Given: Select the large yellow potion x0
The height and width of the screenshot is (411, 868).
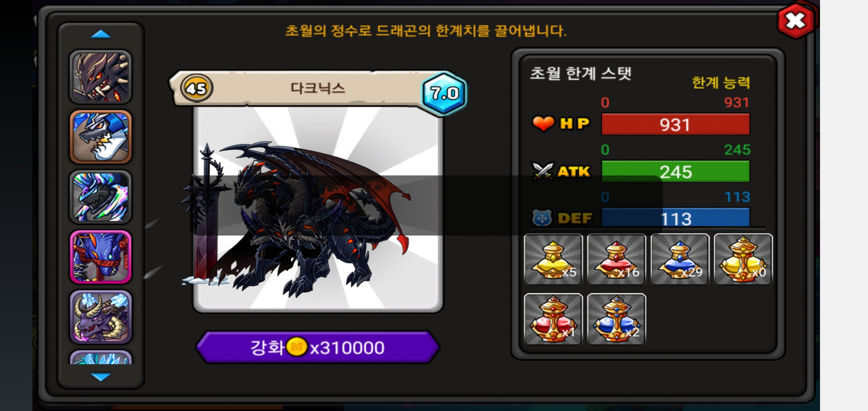Looking at the screenshot, I should click(x=743, y=259).
